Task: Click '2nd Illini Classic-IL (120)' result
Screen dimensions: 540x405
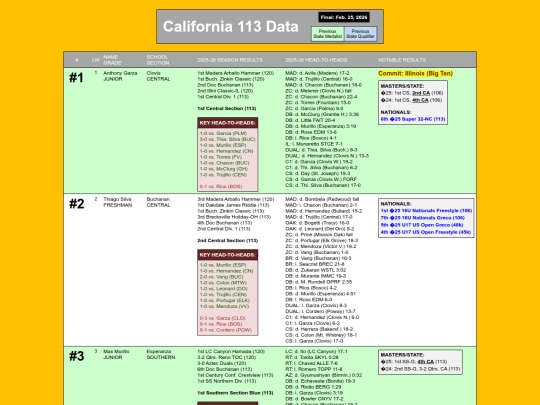Action: click(225, 91)
